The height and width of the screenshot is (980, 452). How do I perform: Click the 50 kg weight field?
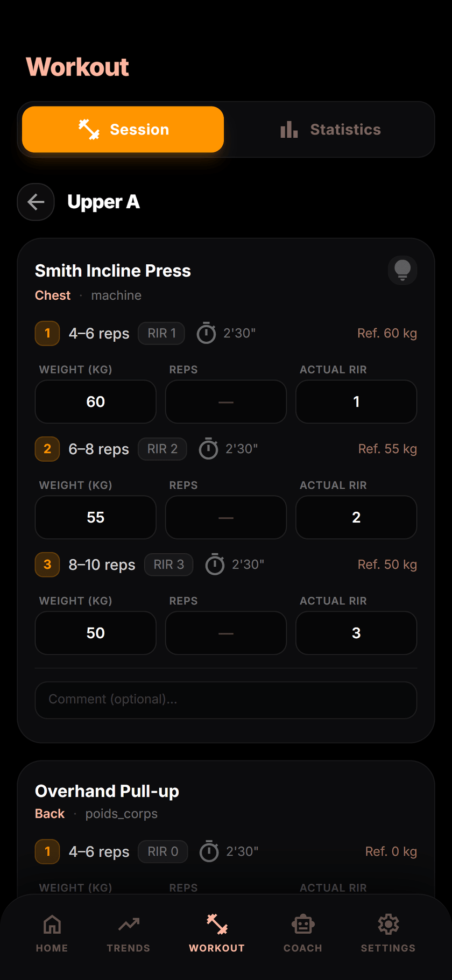click(x=96, y=633)
